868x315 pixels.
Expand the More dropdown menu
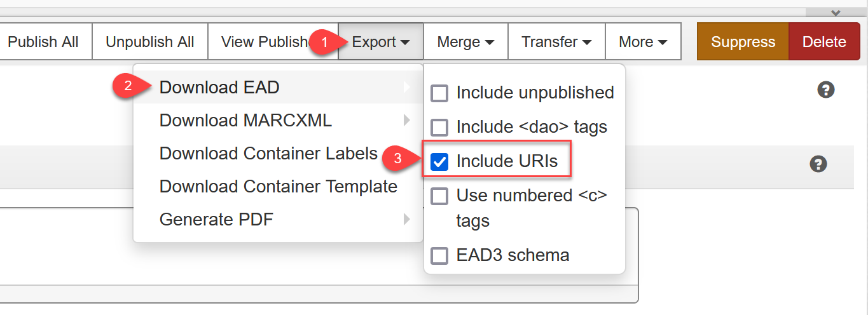643,42
